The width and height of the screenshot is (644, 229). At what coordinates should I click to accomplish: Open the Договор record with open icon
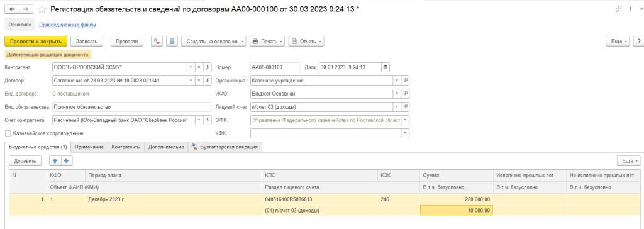coord(207,81)
